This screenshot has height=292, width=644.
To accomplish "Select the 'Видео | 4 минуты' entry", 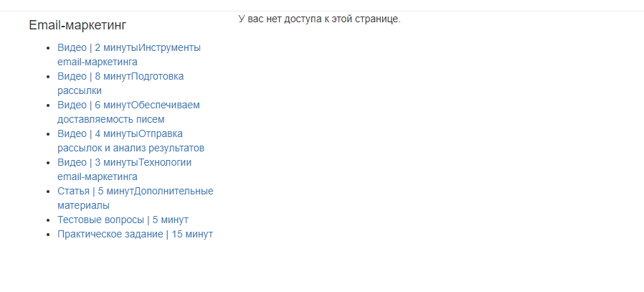I will (98, 134).
